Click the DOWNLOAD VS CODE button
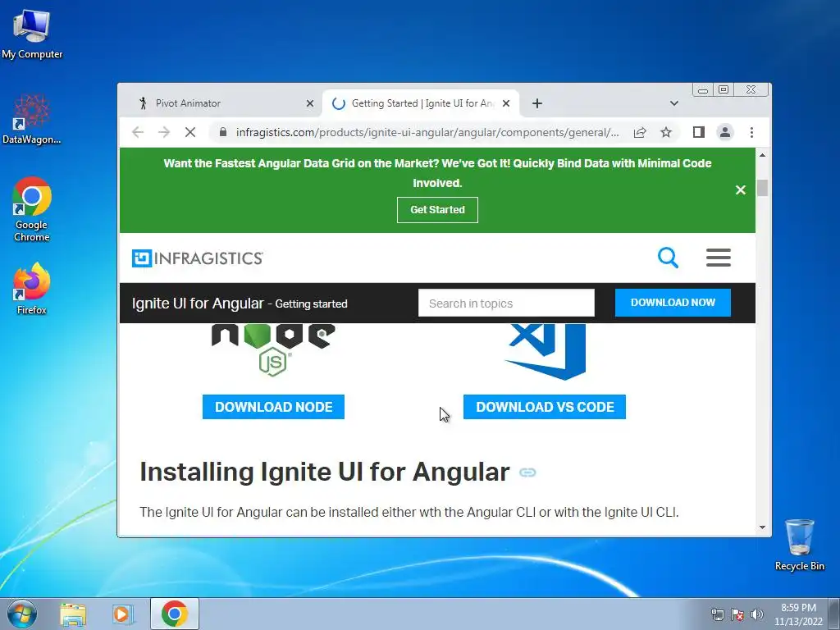The width and height of the screenshot is (840, 630). pos(545,407)
